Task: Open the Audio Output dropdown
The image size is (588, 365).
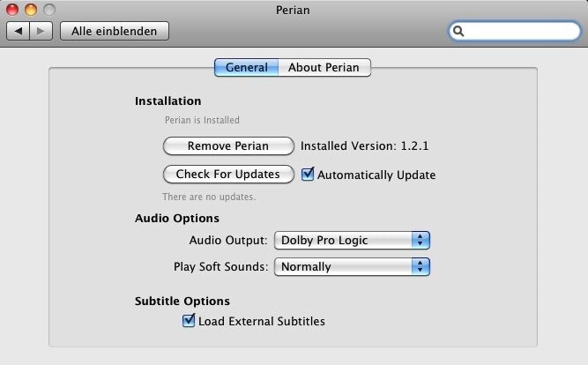Action: [351, 240]
